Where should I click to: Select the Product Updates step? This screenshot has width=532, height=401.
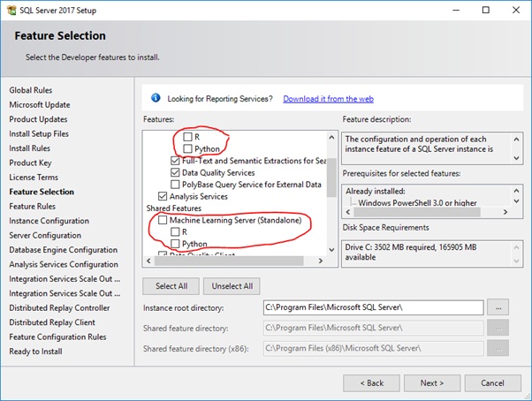38,119
